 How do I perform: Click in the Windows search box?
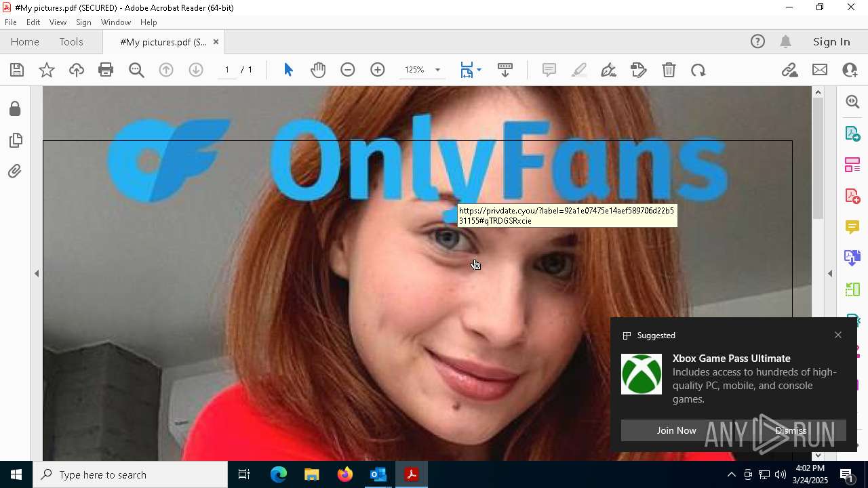pos(130,474)
